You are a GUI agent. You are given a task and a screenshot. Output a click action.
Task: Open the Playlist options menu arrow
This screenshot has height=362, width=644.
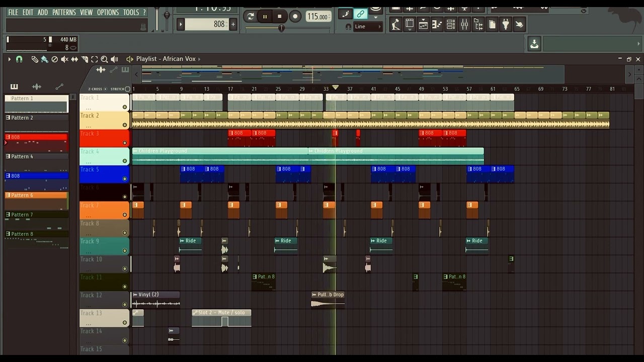tap(9, 59)
